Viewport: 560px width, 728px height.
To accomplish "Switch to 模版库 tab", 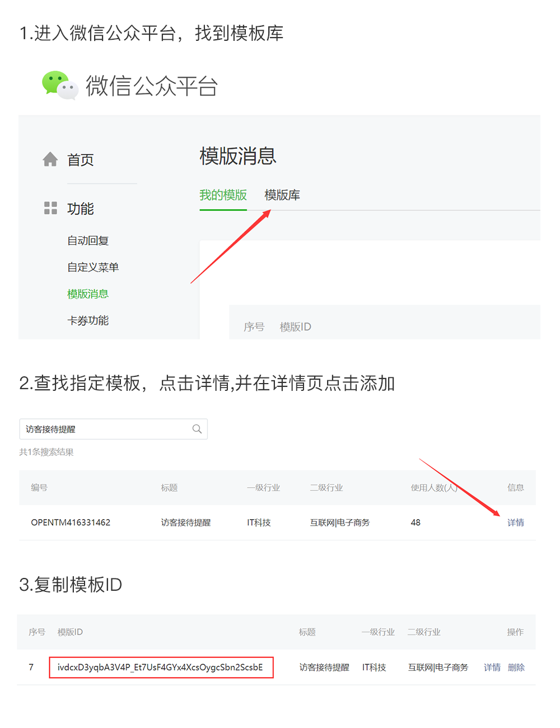I will 282,195.
